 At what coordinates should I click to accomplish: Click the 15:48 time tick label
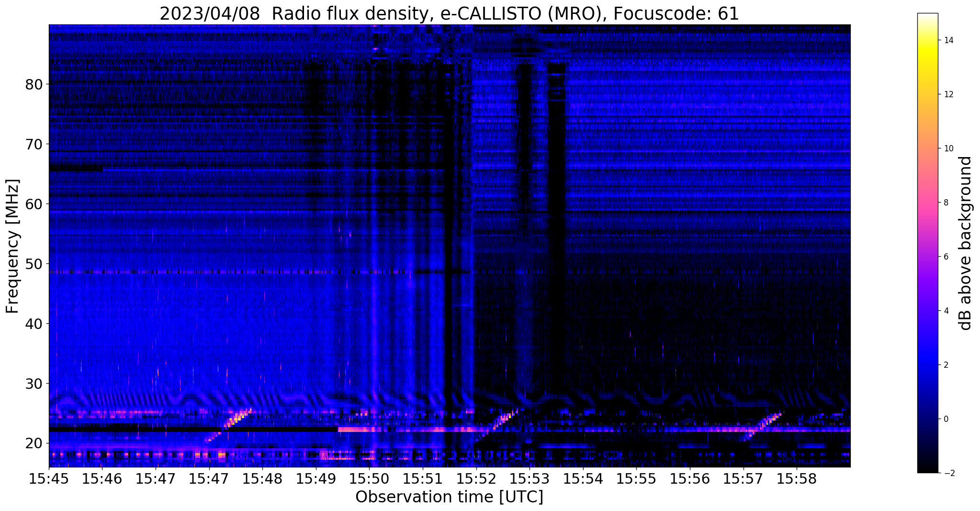tap(262, 478)
